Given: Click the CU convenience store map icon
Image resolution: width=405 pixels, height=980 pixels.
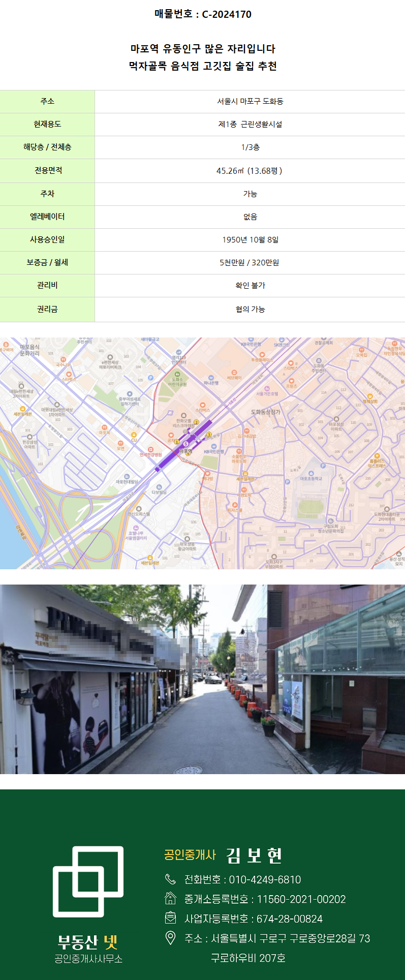Looking at the screenshot, I should click(x=134, y=435).
